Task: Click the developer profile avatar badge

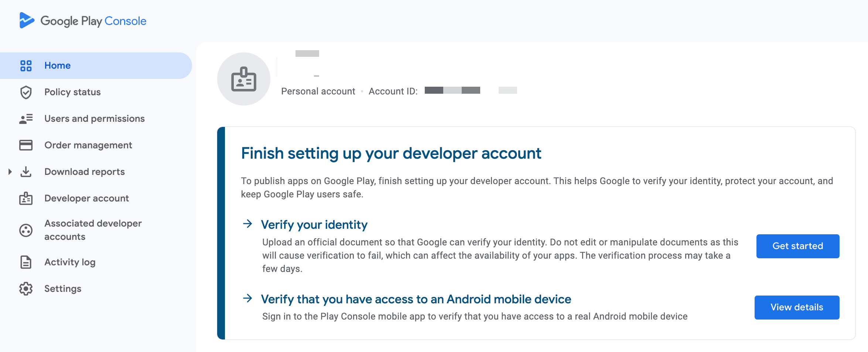Action: point(244,79)
